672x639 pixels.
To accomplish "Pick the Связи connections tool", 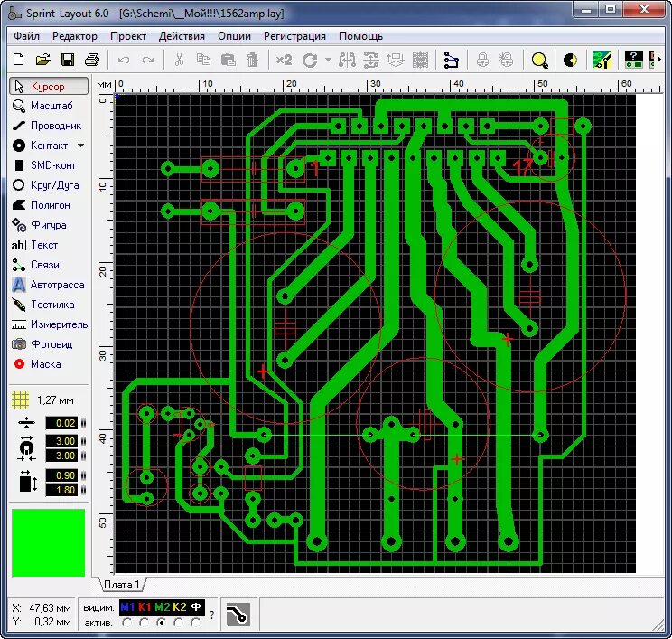I will coord(37,265).
